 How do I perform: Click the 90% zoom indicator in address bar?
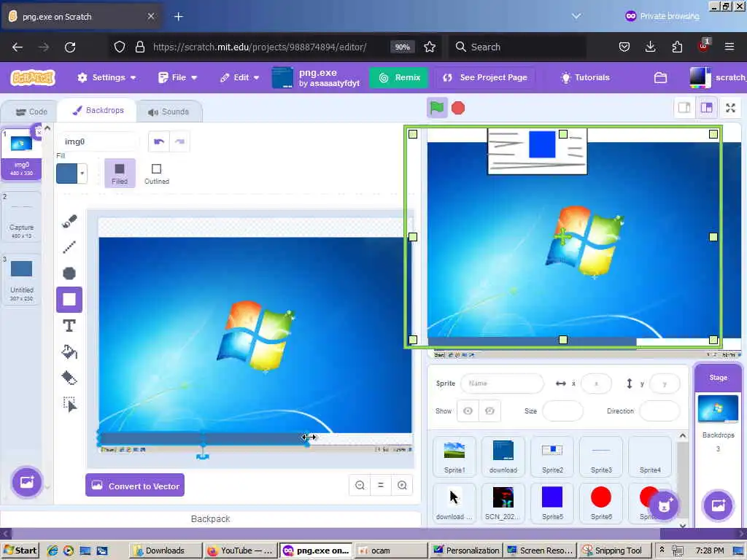point(402,47)
